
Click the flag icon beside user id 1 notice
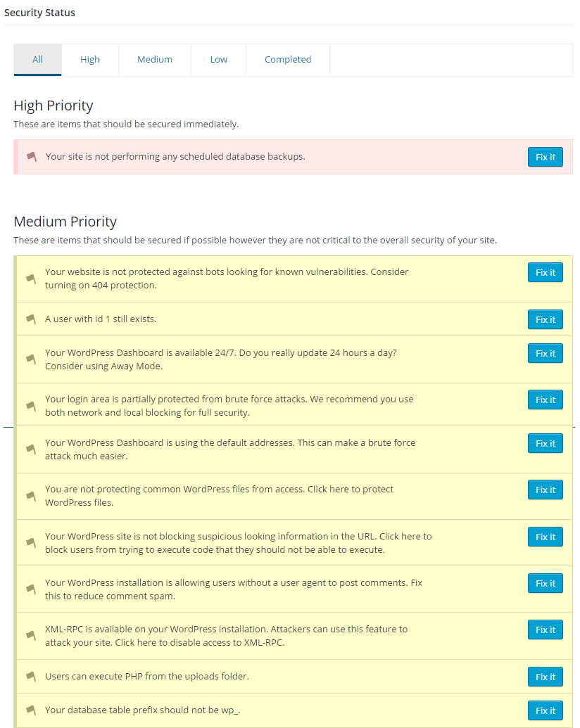30,319
